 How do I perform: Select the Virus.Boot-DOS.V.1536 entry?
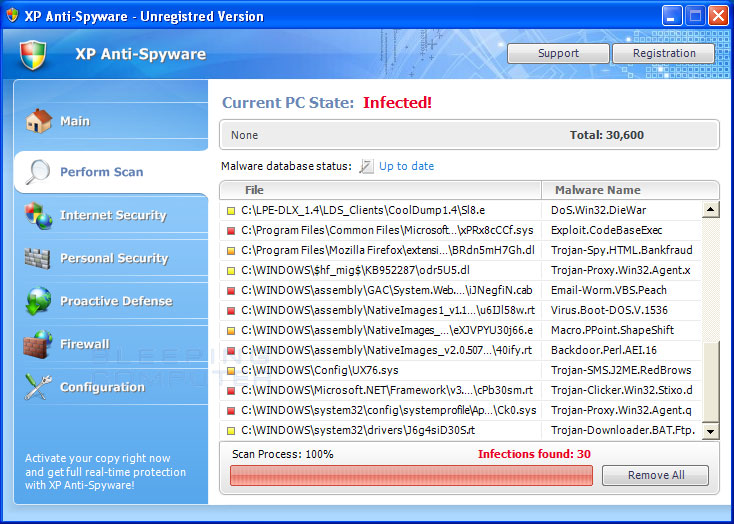(x=609, y=311)
